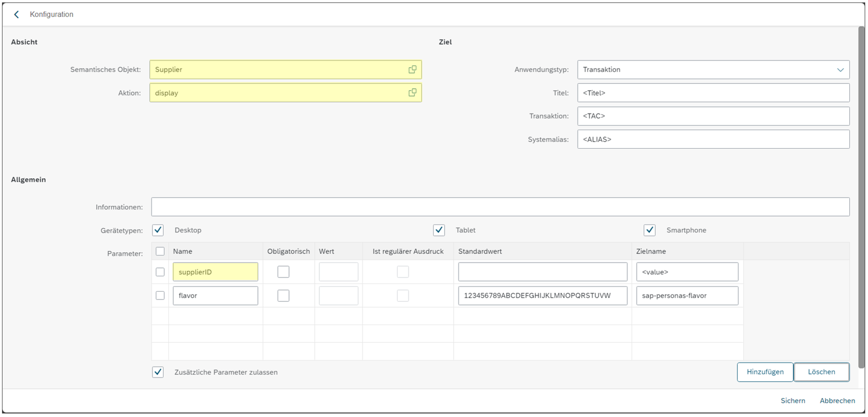This screenshot has width=868, height=417.
Task: Click the Semantisches Objekt field with Supplier
Action: coord(285,69)
